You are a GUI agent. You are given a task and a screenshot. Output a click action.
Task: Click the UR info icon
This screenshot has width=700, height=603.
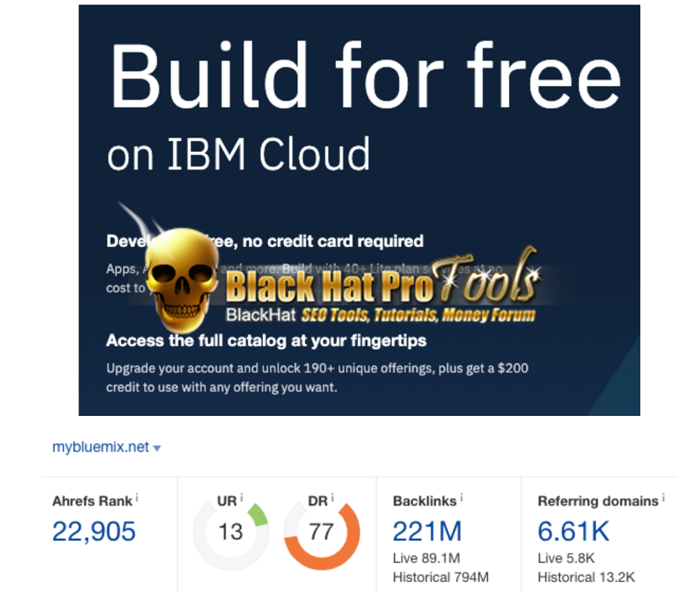point(242,497)
